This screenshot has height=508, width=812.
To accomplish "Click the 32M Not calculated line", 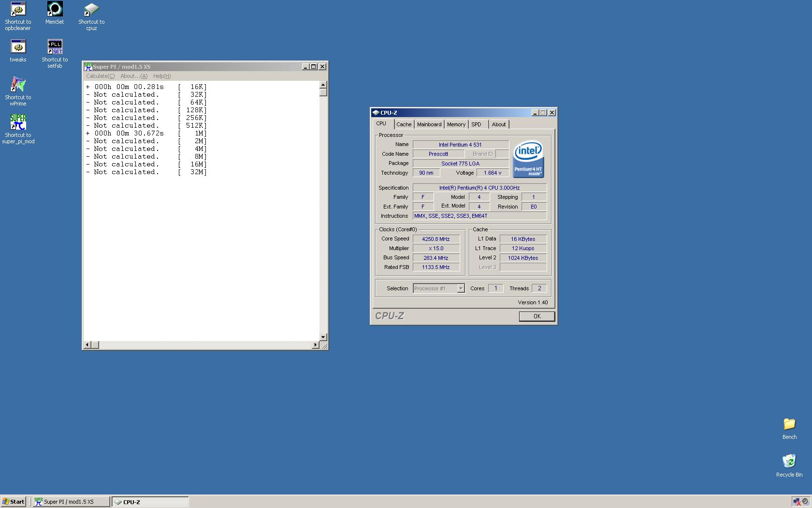I will click(x=146, y=172).
